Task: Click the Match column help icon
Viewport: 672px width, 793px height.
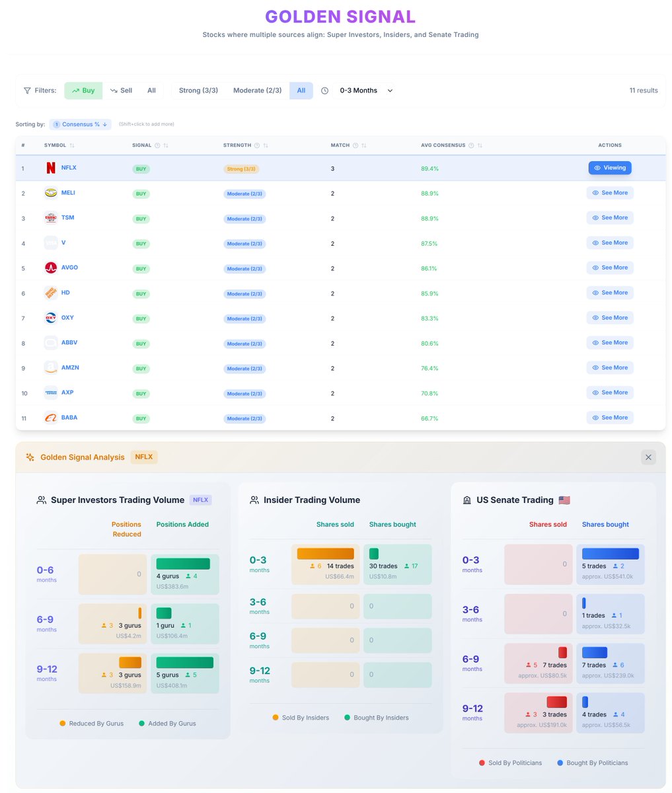Action: tap(355, 145)
